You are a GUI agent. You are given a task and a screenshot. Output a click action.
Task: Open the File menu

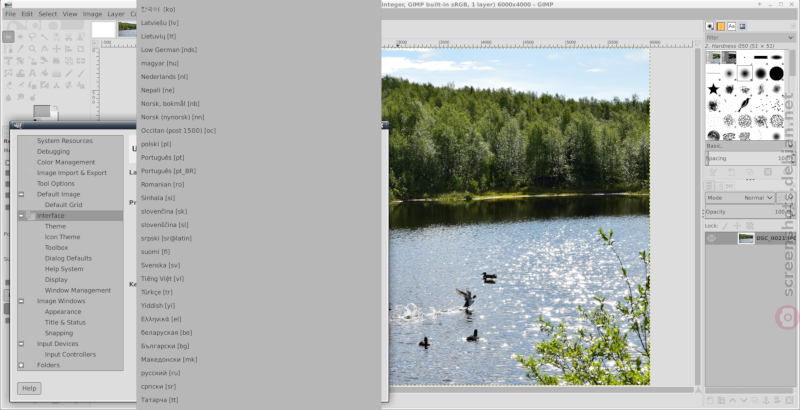tap(10, 14)
